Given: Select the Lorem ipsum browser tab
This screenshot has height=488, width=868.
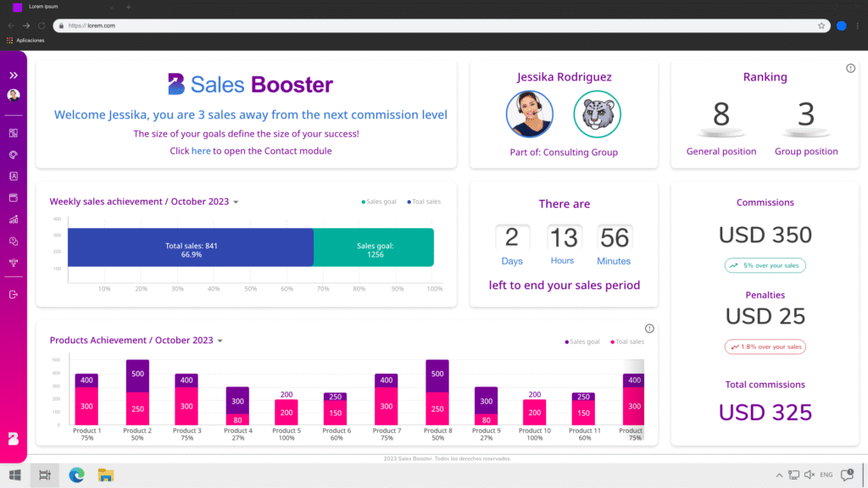Looking at the screenshot, I should pyautogui.click(x=51, y=7).
